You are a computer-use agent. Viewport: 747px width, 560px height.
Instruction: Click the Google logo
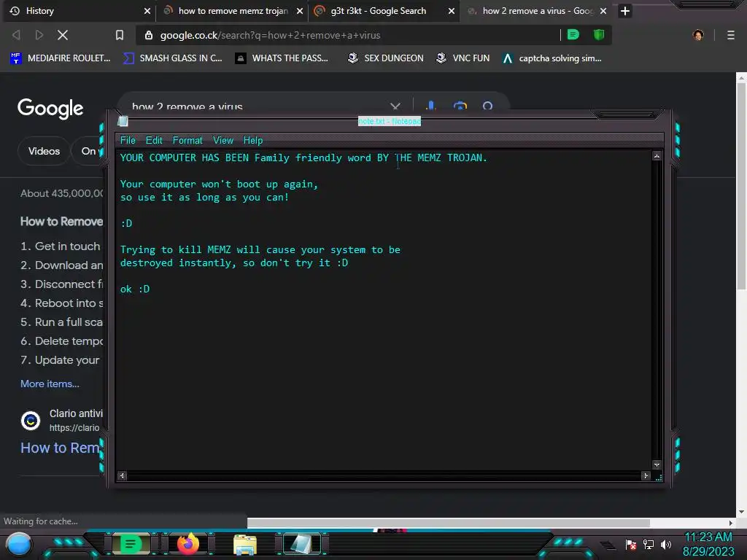click(x=50, y=109)
